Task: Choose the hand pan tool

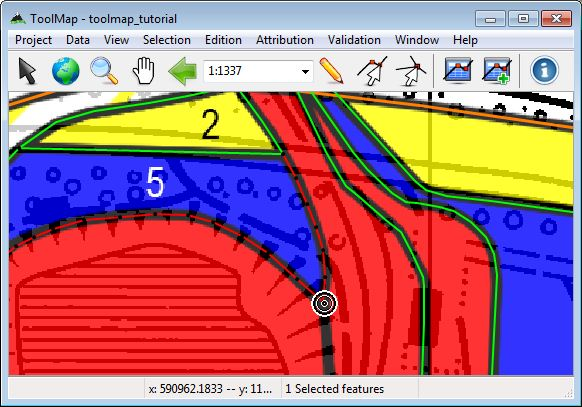Action: 144,70
